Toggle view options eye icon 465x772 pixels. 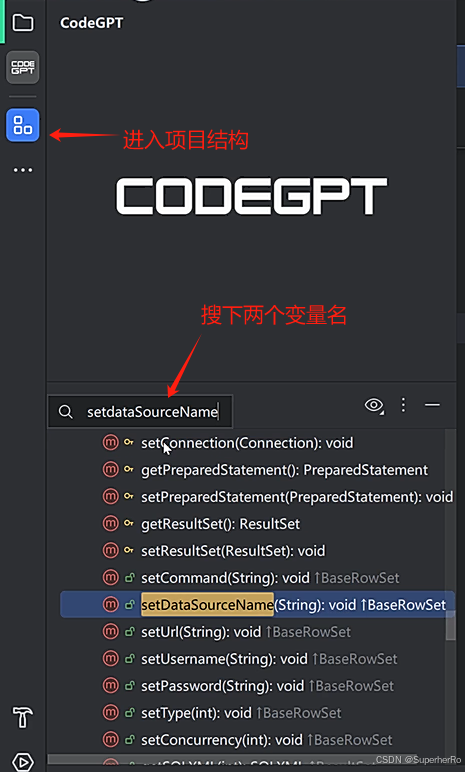(x=374, y=405)
